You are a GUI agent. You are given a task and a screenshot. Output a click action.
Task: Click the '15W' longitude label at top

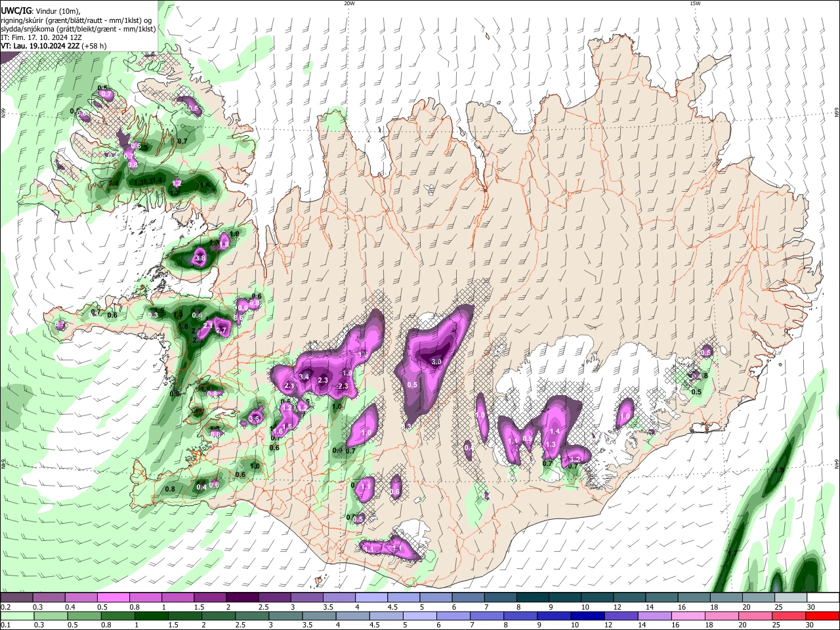point(695,3)
